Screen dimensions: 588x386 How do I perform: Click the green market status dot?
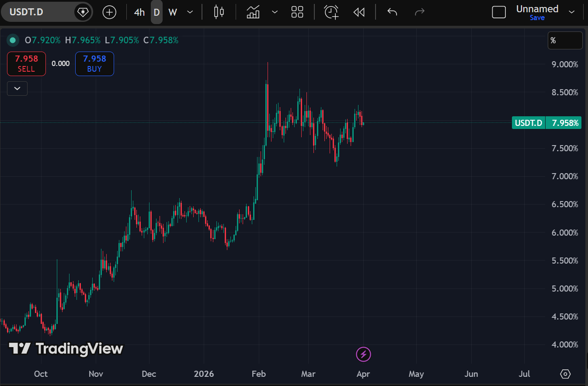click(x=13, y=40)
